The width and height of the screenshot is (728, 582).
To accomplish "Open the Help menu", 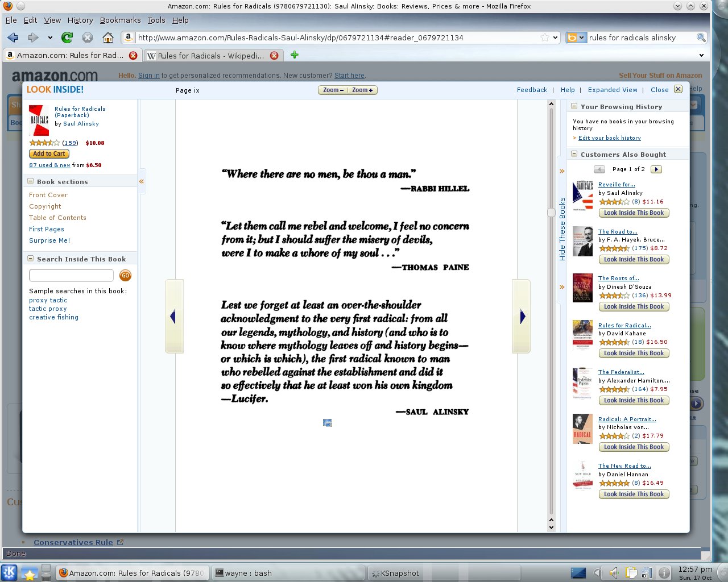I will click(180, 20).
